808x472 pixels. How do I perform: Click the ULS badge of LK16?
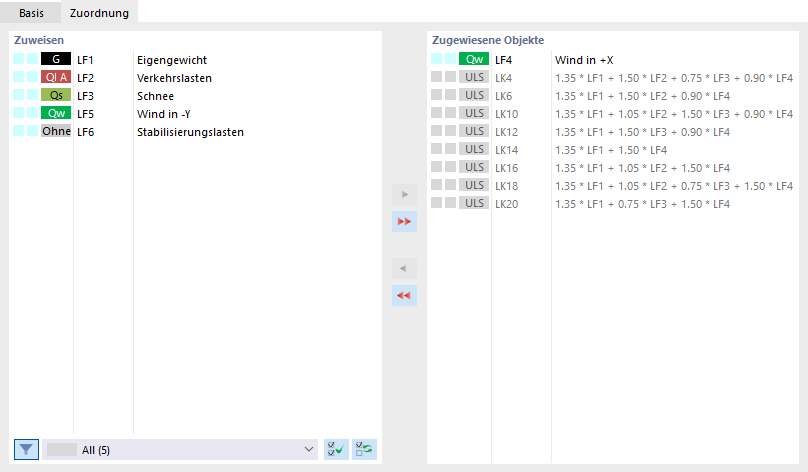(x=474, y=167)
